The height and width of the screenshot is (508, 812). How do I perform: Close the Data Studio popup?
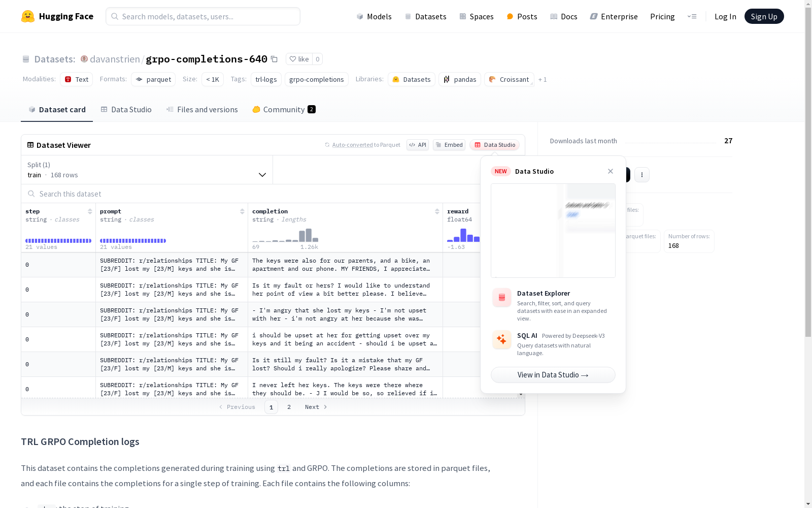tap(611, 171)
